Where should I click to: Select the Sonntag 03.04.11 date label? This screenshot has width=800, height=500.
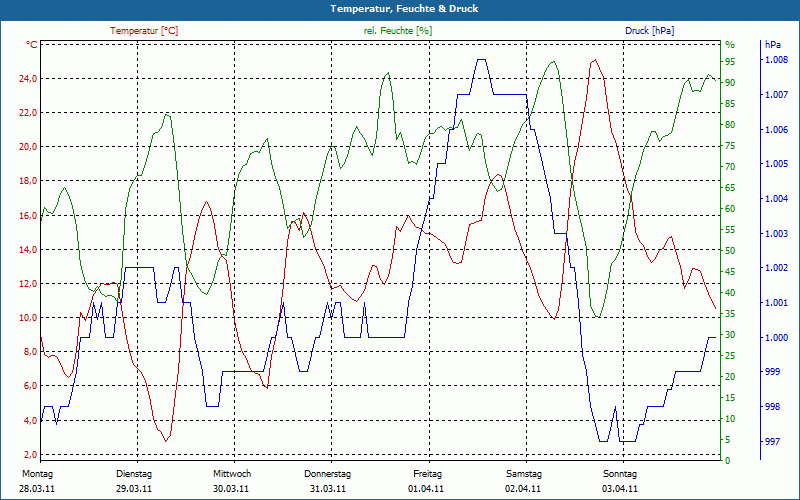(x=620, y=481)
